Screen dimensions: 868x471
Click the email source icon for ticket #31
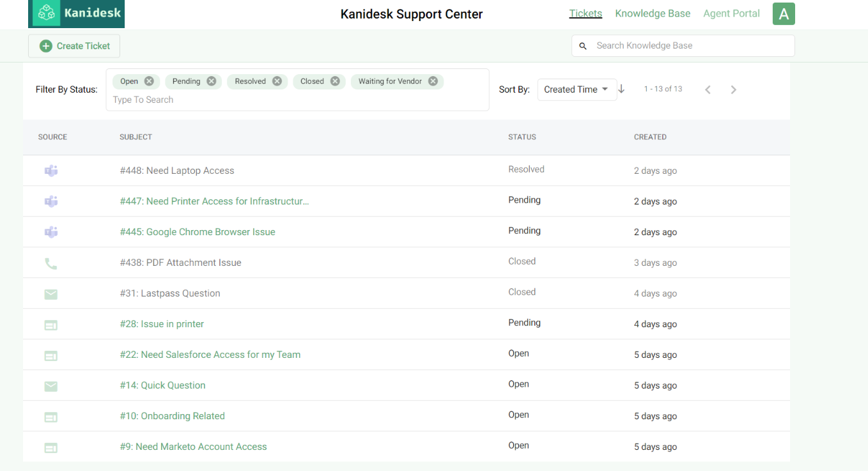[x=51, y=294]
